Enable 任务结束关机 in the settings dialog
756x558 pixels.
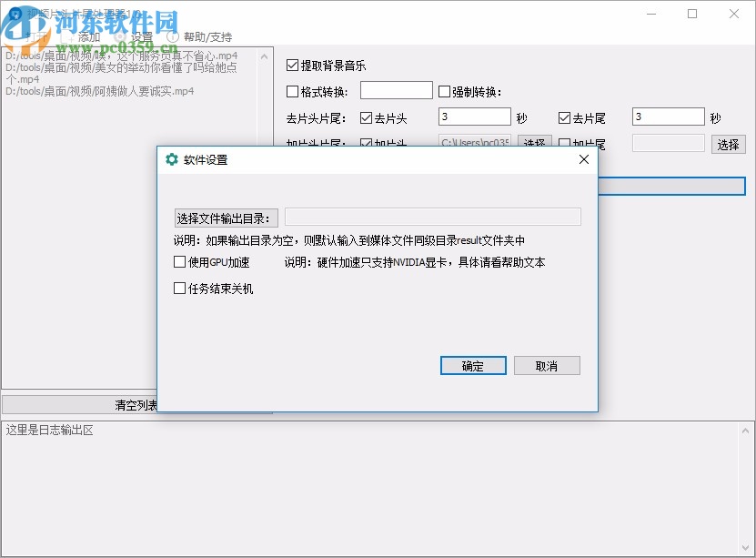pos(179,289)
